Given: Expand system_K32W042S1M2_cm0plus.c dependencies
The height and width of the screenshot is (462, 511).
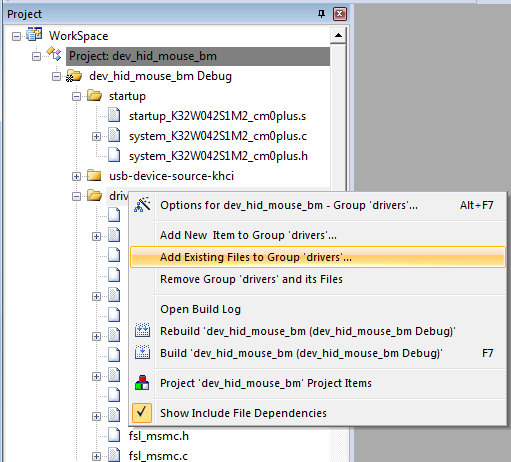Looking at the screenshot, I should tap(96, 136).
